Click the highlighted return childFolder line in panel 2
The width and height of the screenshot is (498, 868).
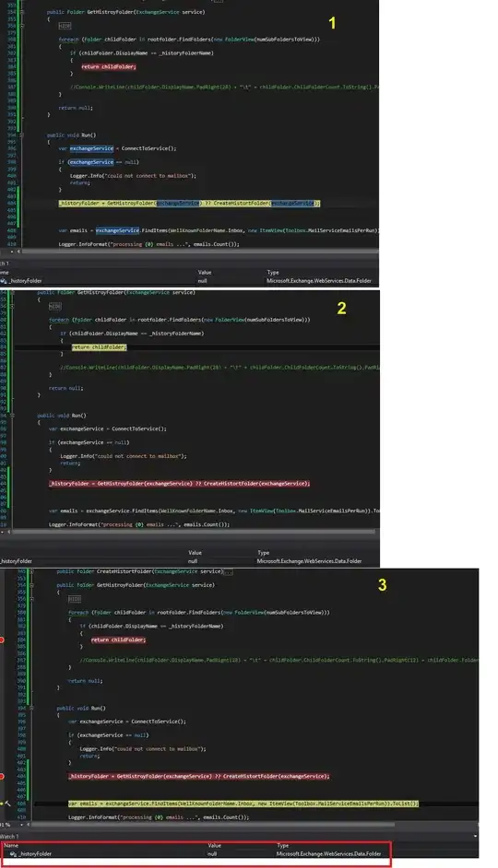pyautogui.click(x=99, y=347)
